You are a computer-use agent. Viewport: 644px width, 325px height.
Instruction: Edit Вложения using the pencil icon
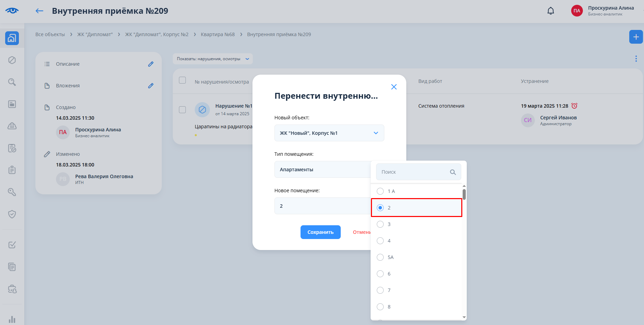point(150,86)
